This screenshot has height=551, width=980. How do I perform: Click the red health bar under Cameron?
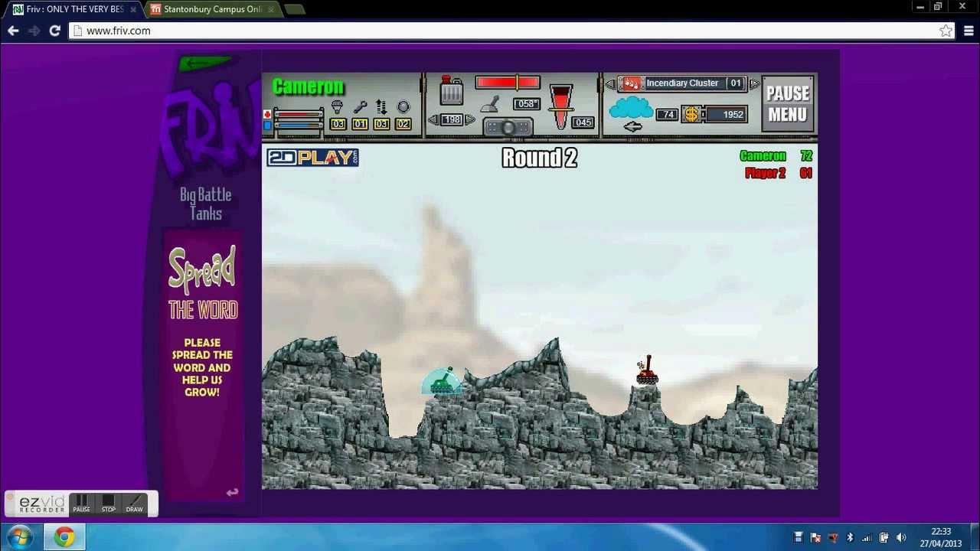coord(299,115)
